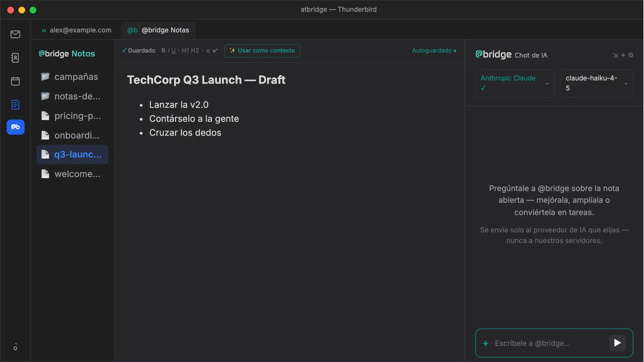Collapse the AI chat panel arrow icon
Image resolution: width=644 pixels, height=362 pixels.
tap(615, 55)
